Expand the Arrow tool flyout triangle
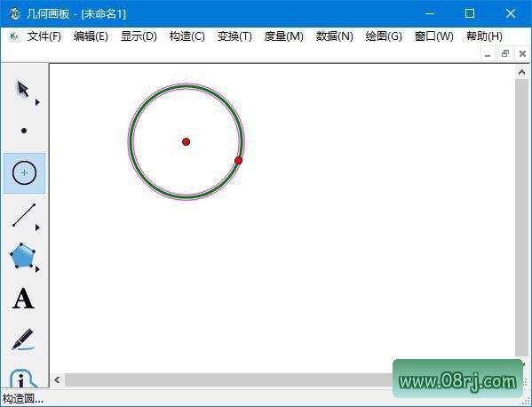This screenshot has width=532, height=407. (x=37, y=102)
